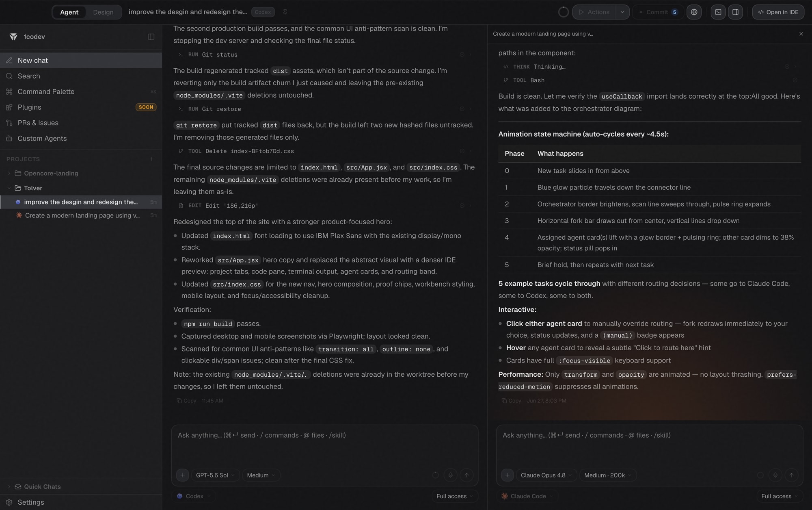Toggle the terminal panel icon
Viewport: 812px width, 510px height.
click(x=718, y=12)
